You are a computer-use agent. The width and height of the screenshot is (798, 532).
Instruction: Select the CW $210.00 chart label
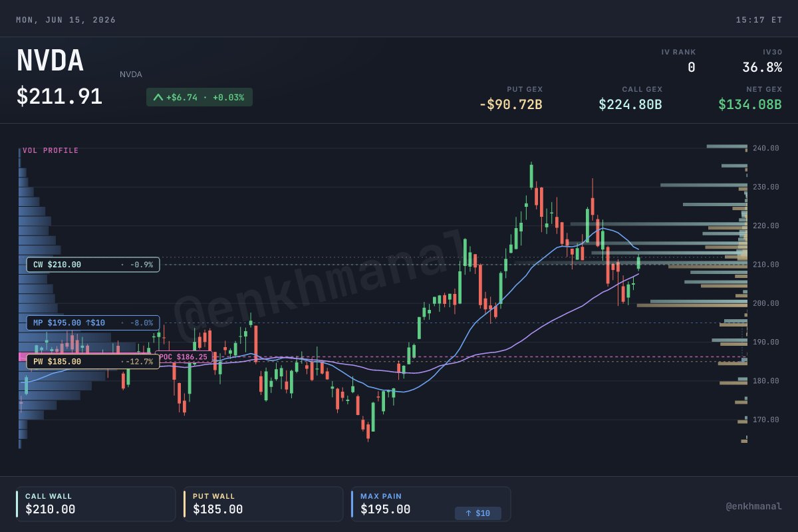point(93,265)
